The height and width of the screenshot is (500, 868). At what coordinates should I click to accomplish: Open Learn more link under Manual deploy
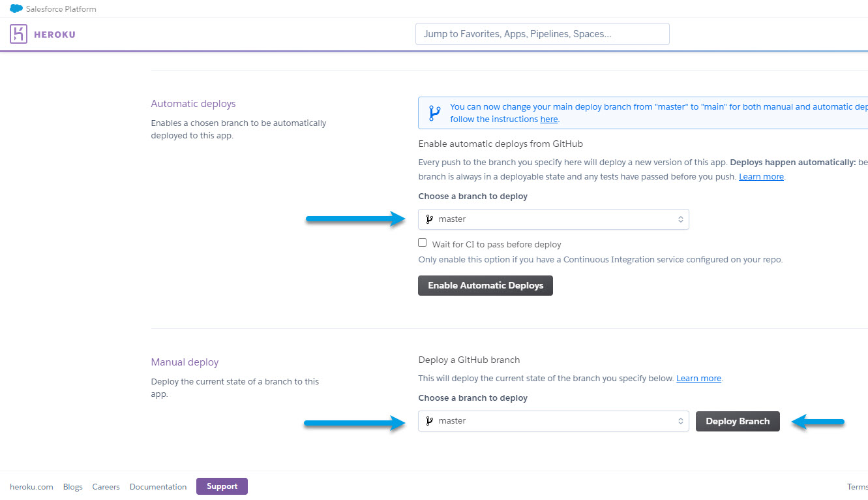pyautogui.click(x=698, y=379)
